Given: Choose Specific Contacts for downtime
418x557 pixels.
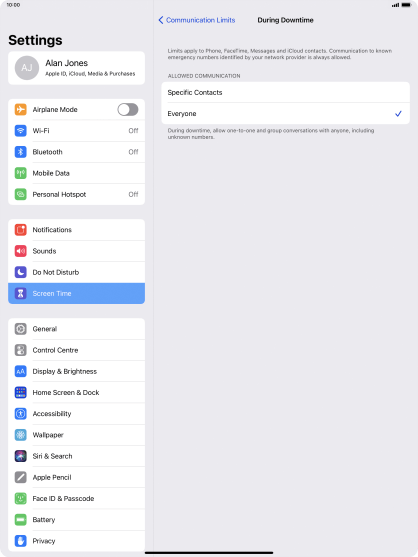Looking at the screenshot, I should (x=286, y=92).
